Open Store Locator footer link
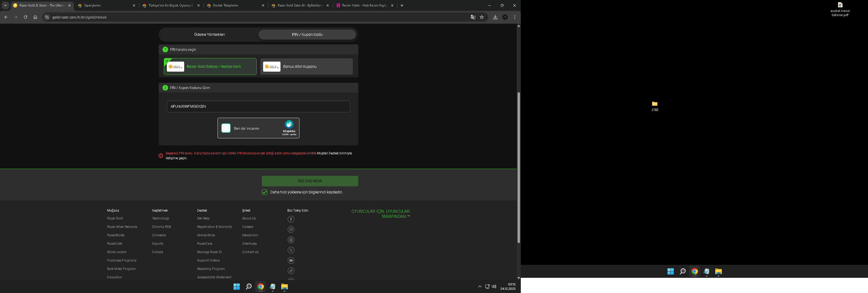 tap(117, 252)
